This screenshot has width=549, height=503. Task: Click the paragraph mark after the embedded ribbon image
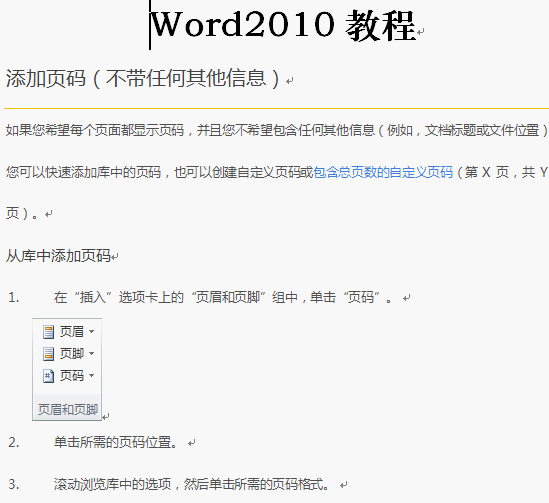pyautogui.click(x=106, y=417)
